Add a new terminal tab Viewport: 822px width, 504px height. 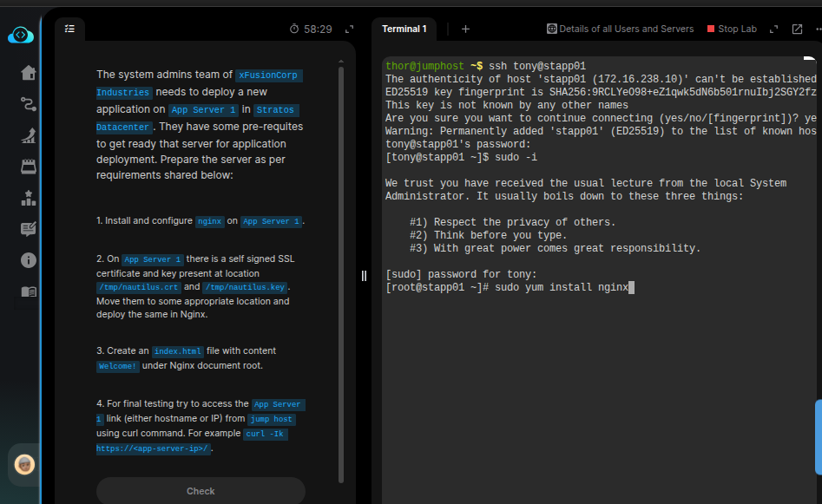[465, 29]
